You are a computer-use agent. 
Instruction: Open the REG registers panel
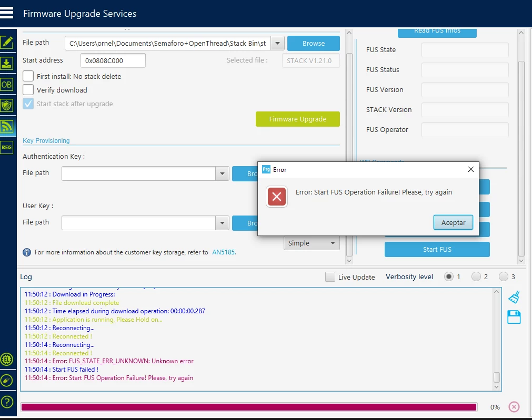(7, 148)
